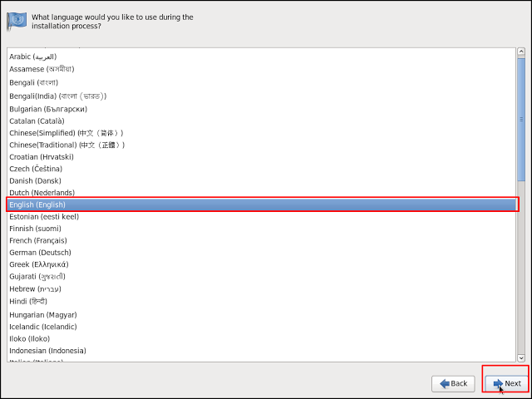
Task: Click the Back button
Action: point(453,383)
